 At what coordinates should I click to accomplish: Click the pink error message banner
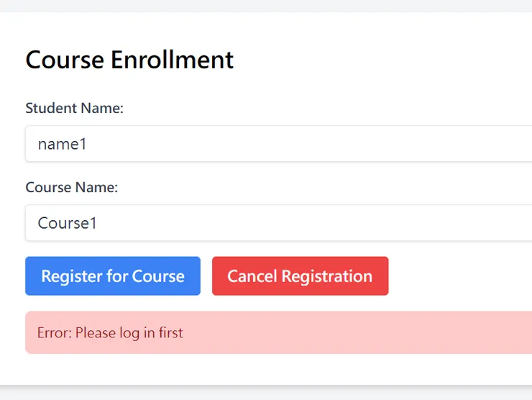(324, 332)
